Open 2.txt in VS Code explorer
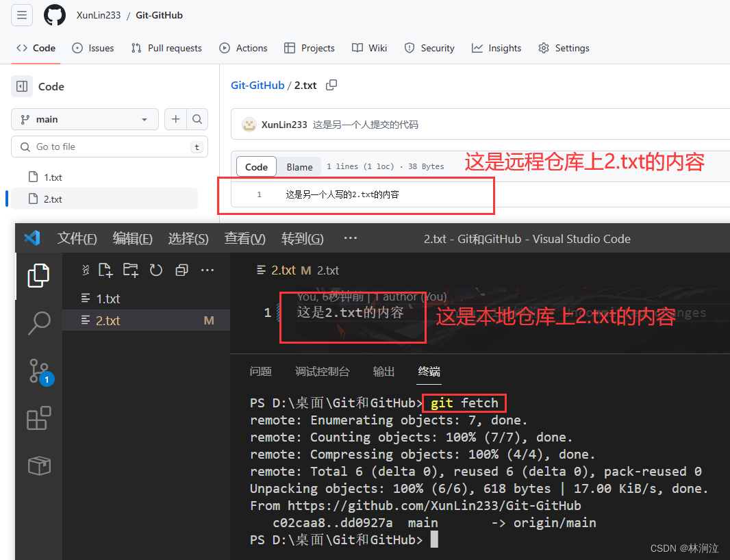 146,320
